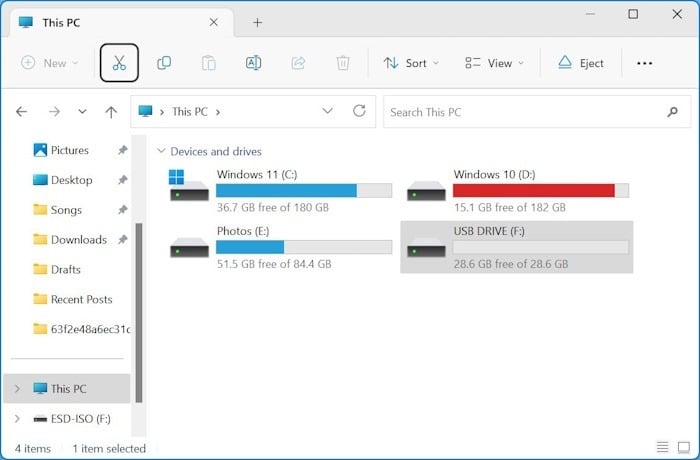Select the Windows 11 (C:) drive icon
Screen dimensions: 700x460
(189, 185)
